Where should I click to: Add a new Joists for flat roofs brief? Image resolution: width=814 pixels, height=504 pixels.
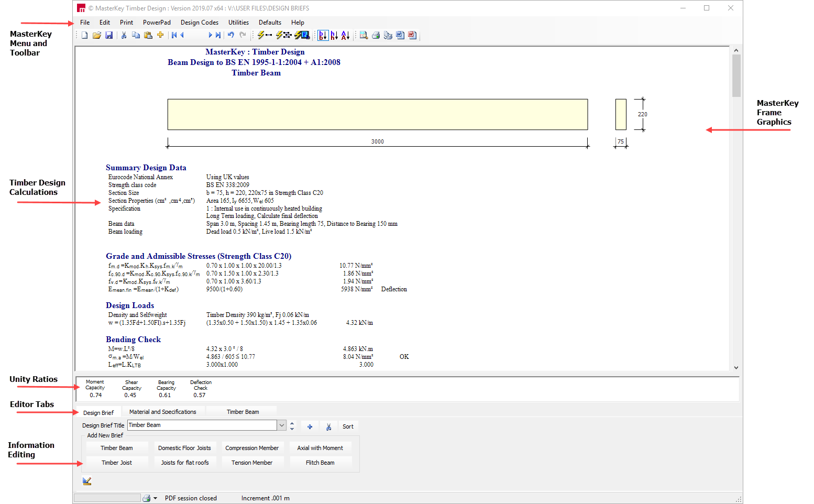click(184, 463)
